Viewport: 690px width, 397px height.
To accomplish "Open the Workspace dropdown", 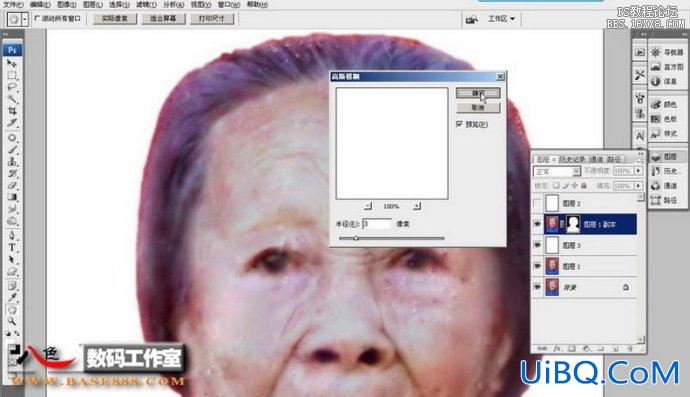I will [x=501, y=18].
